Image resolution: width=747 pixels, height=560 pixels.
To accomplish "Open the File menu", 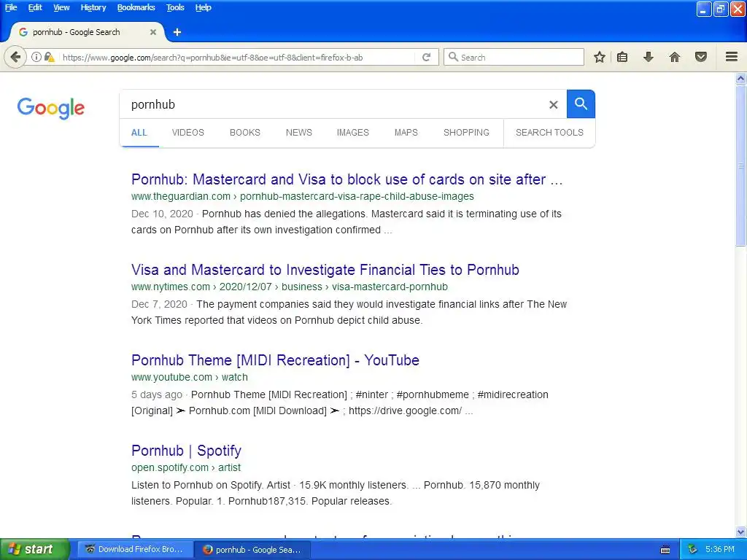I will click(11, 7).
